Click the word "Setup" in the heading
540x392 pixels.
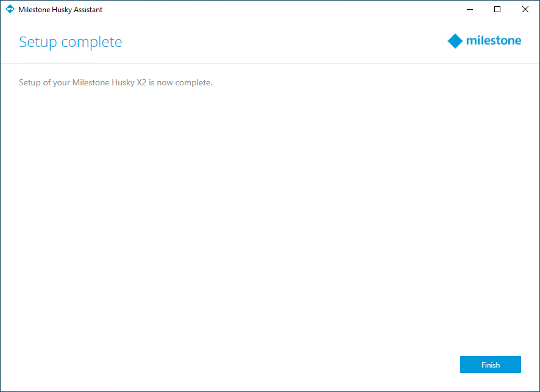click(x=37, y=42)
